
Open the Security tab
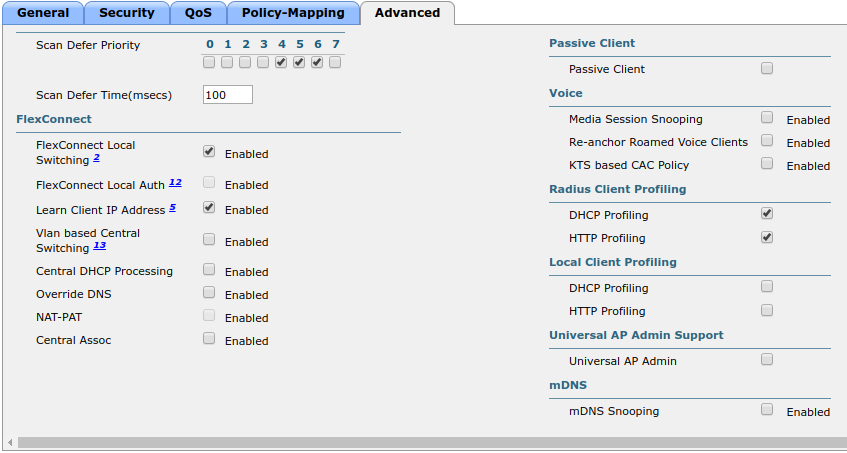coord(126,13)
